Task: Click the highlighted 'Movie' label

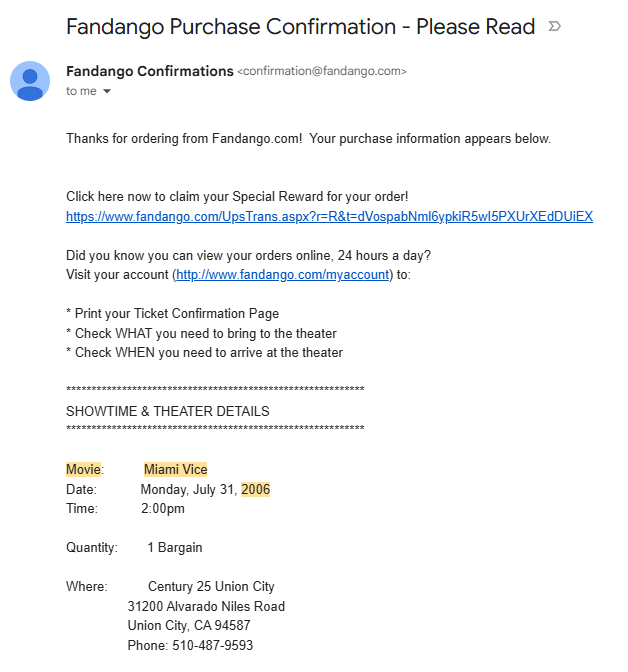Action: click(x=84, y=470)
